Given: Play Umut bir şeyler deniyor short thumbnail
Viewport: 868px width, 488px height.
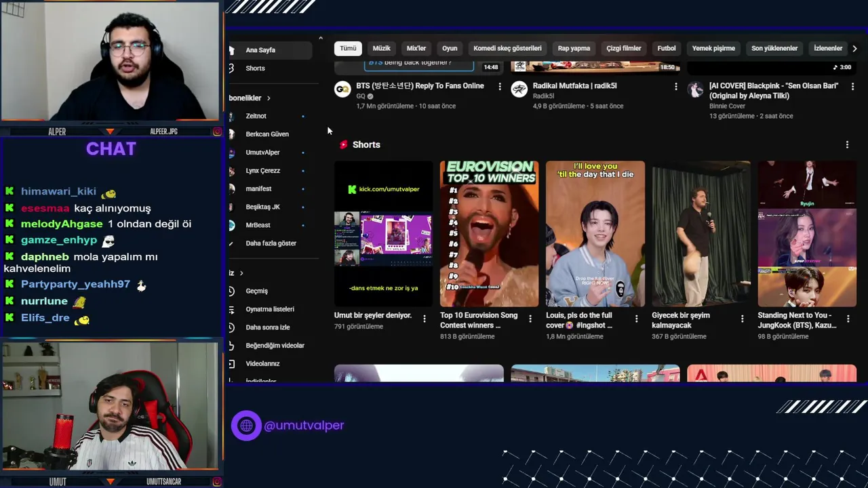Looking at the screenshot, I should click(383, 234).
